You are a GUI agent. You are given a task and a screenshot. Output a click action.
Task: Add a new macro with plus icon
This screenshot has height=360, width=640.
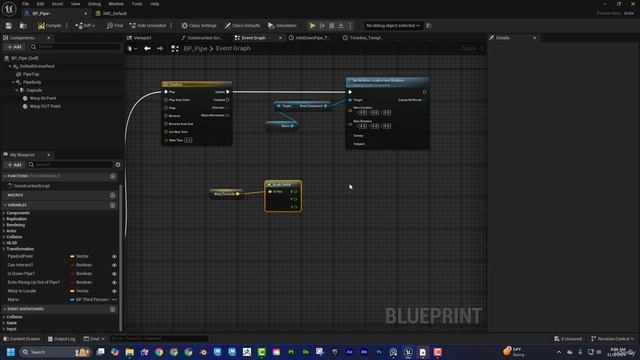(113, 195)
